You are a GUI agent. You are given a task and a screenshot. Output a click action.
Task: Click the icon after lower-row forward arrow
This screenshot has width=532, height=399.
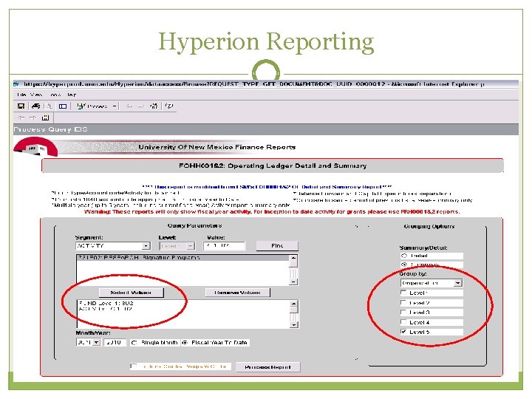pyautogui.click(x=46, y=117)
